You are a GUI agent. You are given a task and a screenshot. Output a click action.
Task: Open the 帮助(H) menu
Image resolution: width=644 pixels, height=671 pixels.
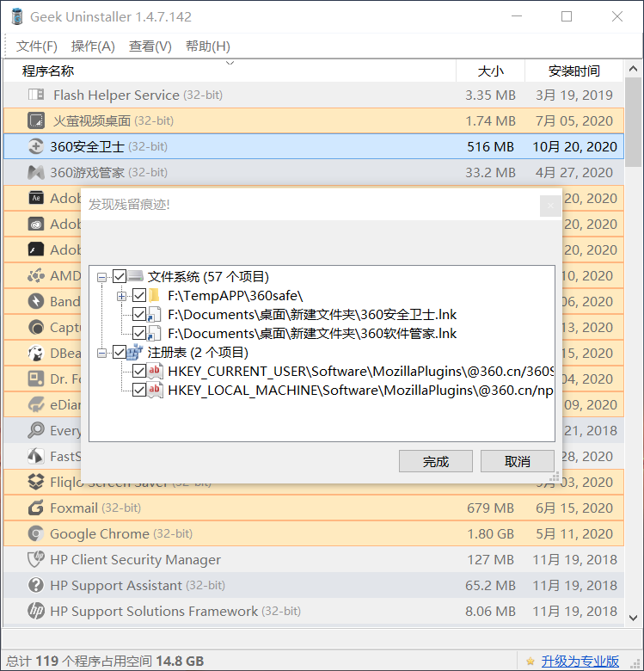click(208, 46)
